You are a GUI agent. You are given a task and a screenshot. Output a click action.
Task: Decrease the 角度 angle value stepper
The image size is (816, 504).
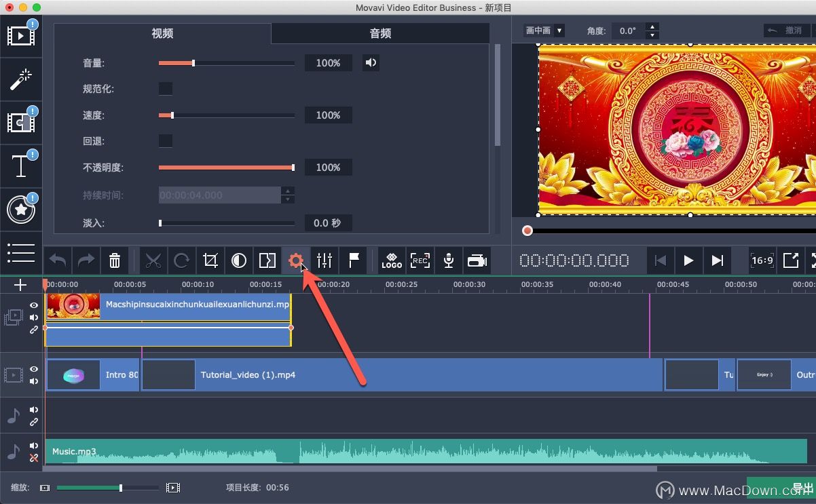[x=652, y=35]
